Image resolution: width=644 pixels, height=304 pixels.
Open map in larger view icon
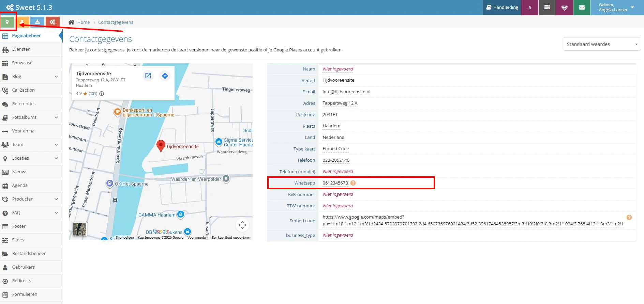[148, 76]
